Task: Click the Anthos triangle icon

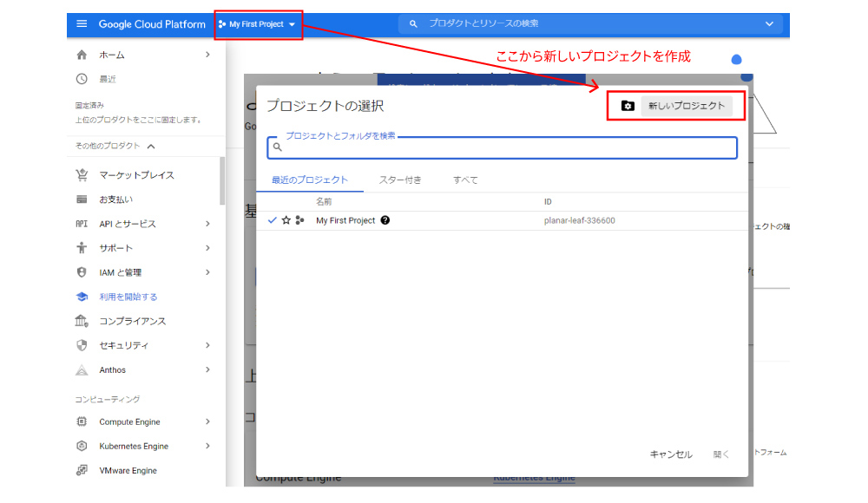Action: [82, 369]
